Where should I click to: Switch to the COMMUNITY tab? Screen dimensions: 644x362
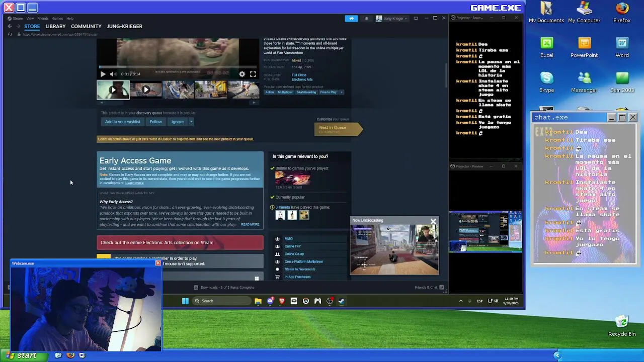86,26
